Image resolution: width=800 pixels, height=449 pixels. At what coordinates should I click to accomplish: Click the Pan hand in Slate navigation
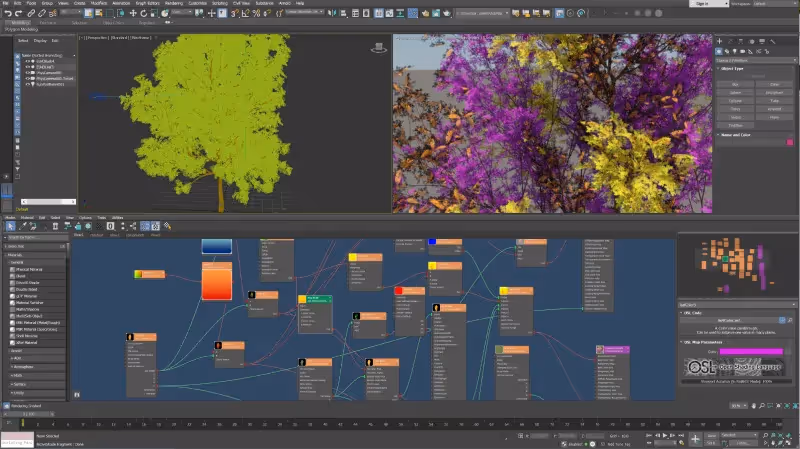click(x=753, y=406)
